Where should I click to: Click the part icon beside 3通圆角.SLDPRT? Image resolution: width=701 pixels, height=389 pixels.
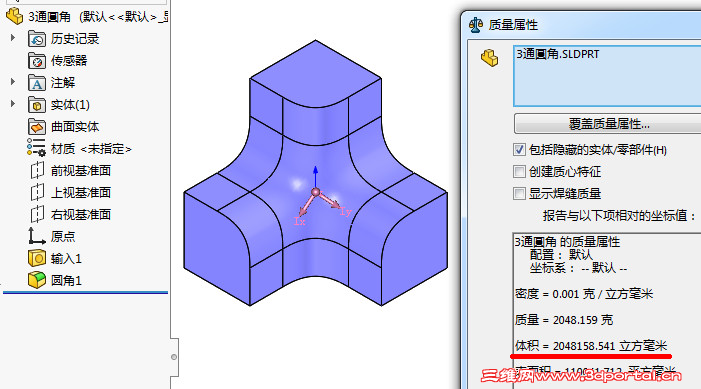point(490,58)
